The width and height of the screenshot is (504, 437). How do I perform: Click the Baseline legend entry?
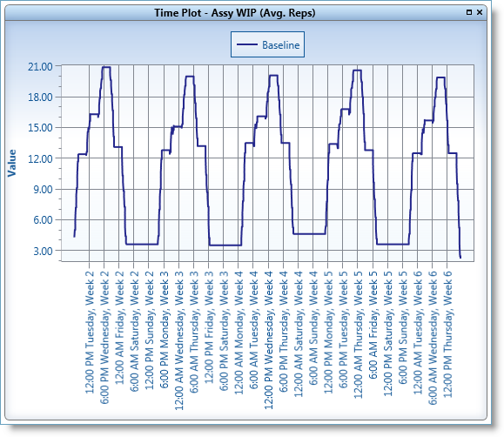(267, 44)
